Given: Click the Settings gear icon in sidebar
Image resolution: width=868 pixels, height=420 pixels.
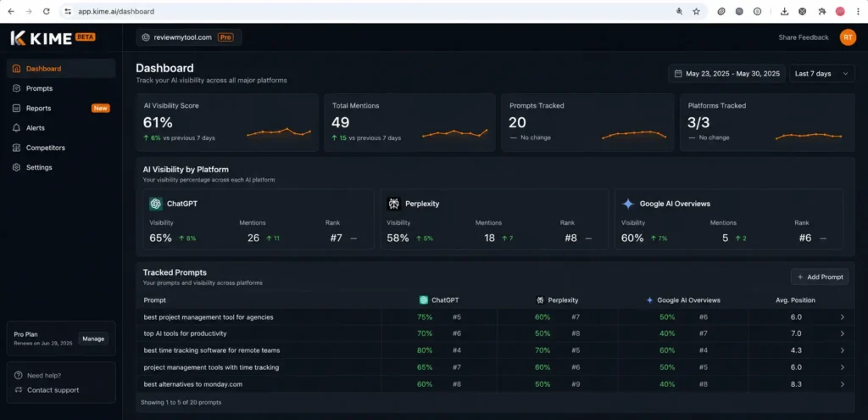Looking at the screenshot, I should point(17,167).
